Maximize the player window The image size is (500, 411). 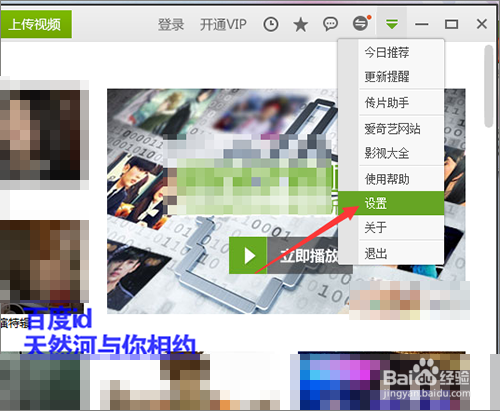pos(452,24)
